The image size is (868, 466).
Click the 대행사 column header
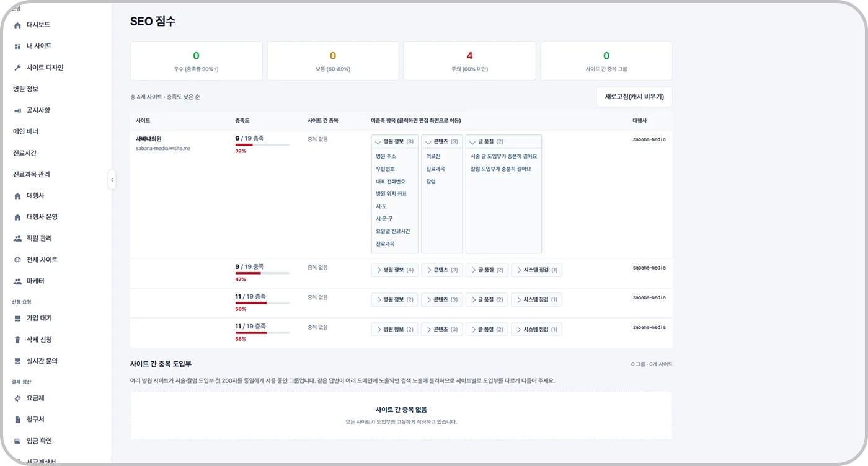tap(639, 120)
